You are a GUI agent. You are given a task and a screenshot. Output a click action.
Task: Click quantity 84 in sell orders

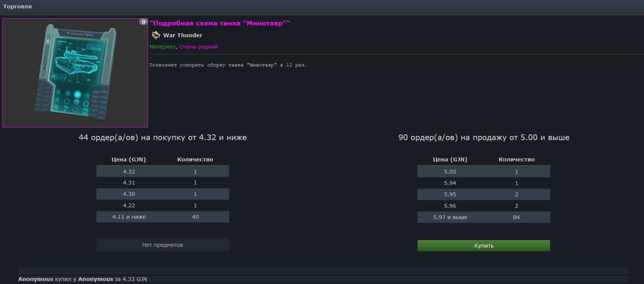(x=516, y=217)
